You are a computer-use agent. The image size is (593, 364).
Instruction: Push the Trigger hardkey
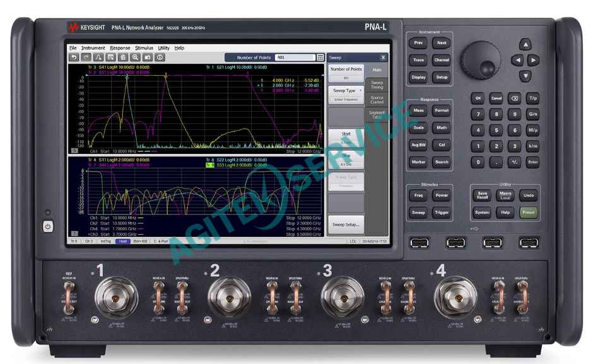coord(442,212)
